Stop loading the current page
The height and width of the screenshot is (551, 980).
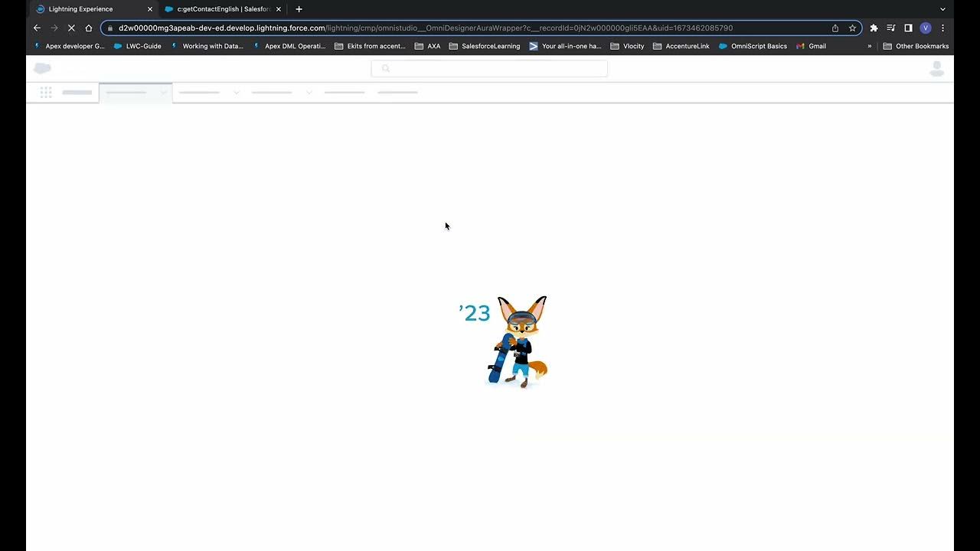[71, 28]
